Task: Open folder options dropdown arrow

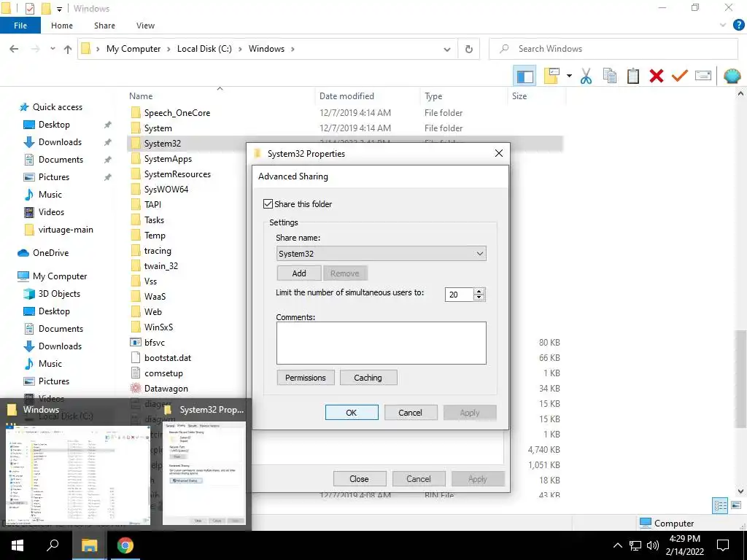Action: tap(569, 76)
